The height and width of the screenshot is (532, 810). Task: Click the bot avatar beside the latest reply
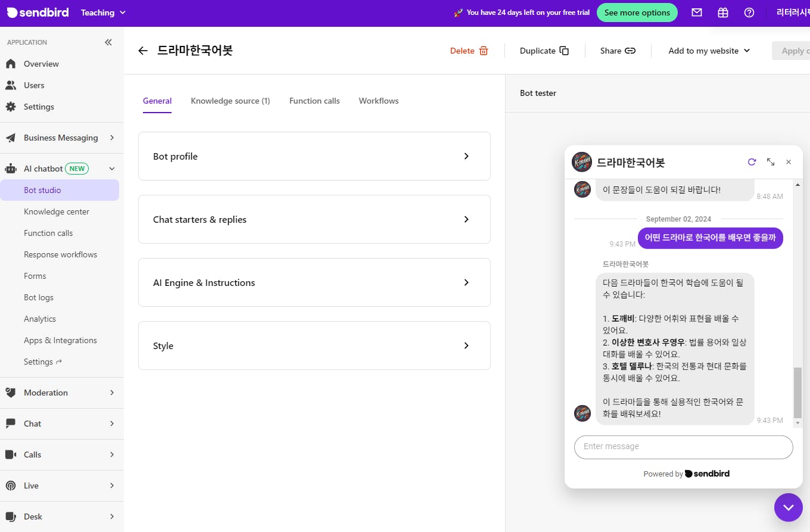click(x=582, y=413)
